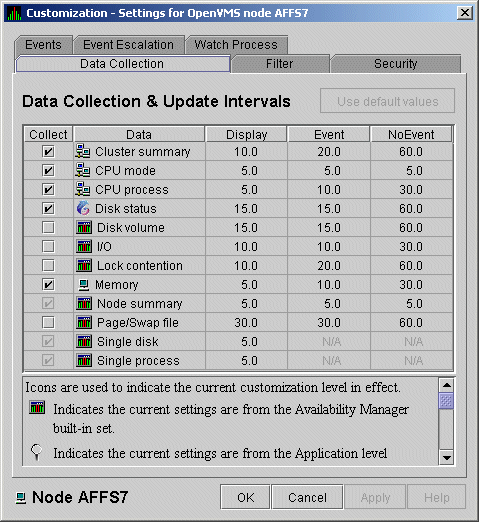The image size is (479, 522).
Task: Click the CPU mode row icon
Action: pyautogui.click(x=83, y=170)
